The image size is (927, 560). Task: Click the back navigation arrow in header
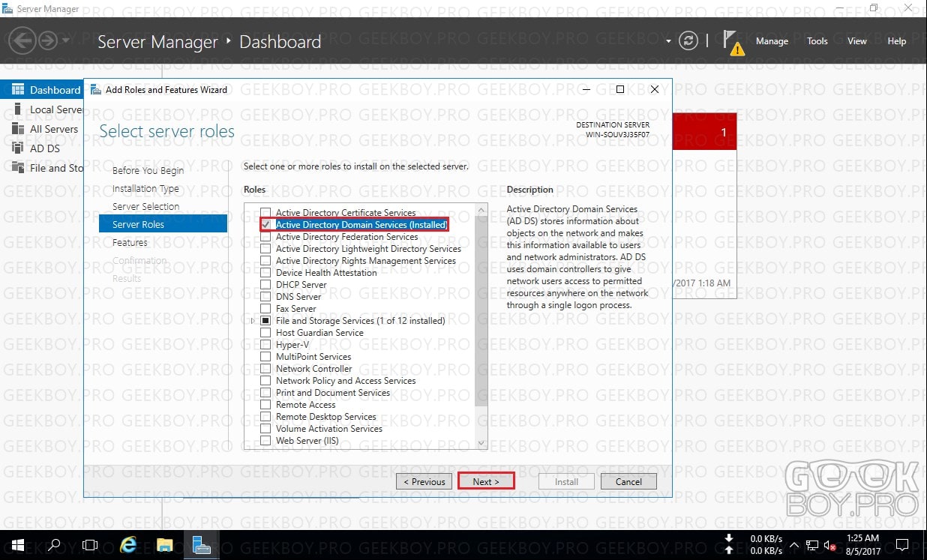coord(22,40)
